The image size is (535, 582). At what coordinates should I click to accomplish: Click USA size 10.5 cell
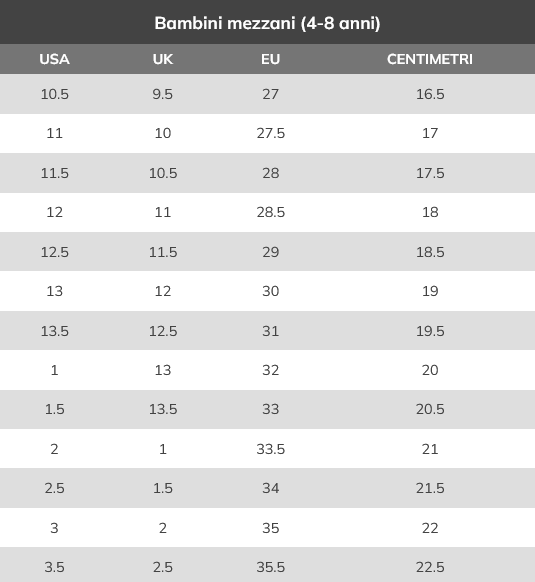click(x=55, y=94)
